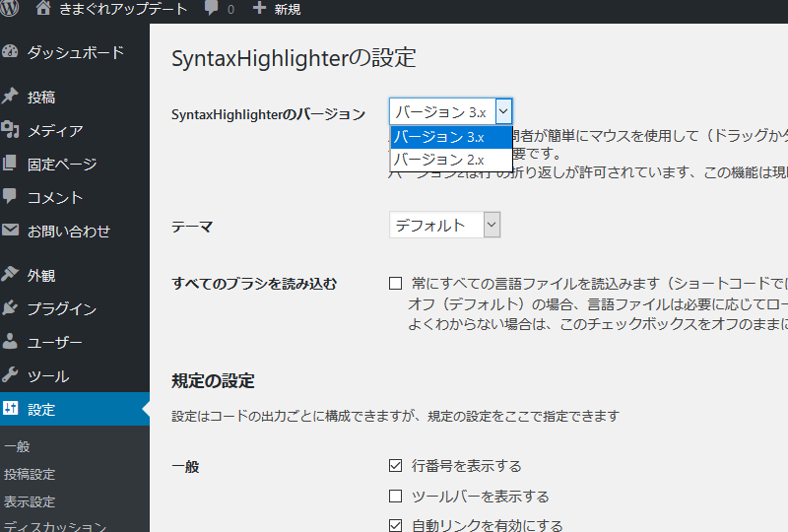Click the ダッシュボード gauge icon
Viewport: 788px width, 532px height.
(10, 51)
